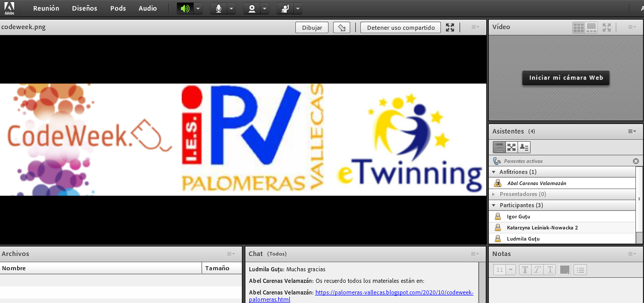
Task: Open the Notas pod options menu
Action: coord(632,254)
